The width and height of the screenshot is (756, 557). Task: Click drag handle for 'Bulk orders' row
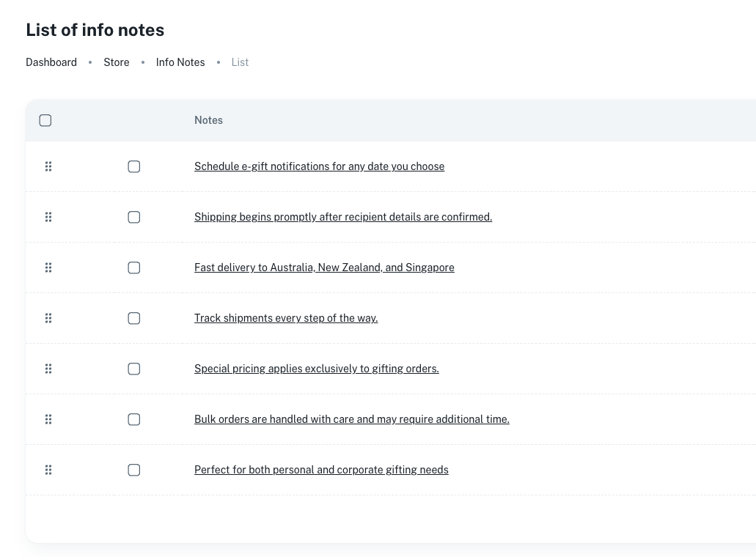point(48,419)
